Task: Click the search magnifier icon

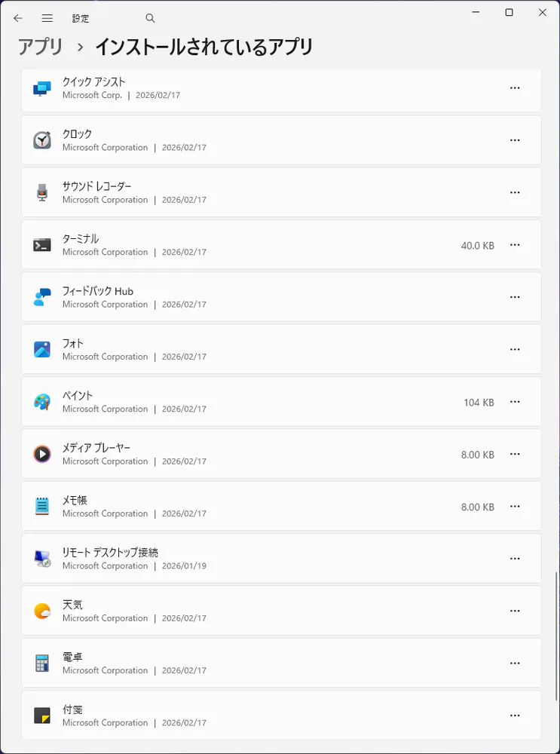Action: point(150,18)
